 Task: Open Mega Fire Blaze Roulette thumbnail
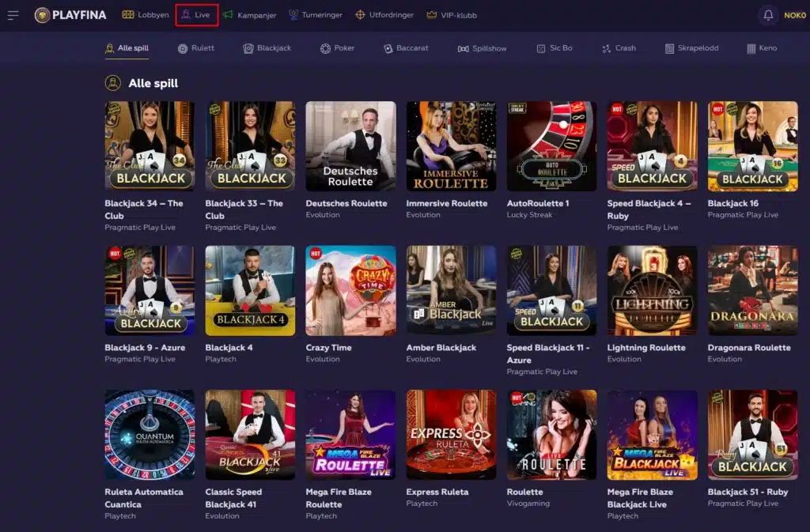[350, 435]
